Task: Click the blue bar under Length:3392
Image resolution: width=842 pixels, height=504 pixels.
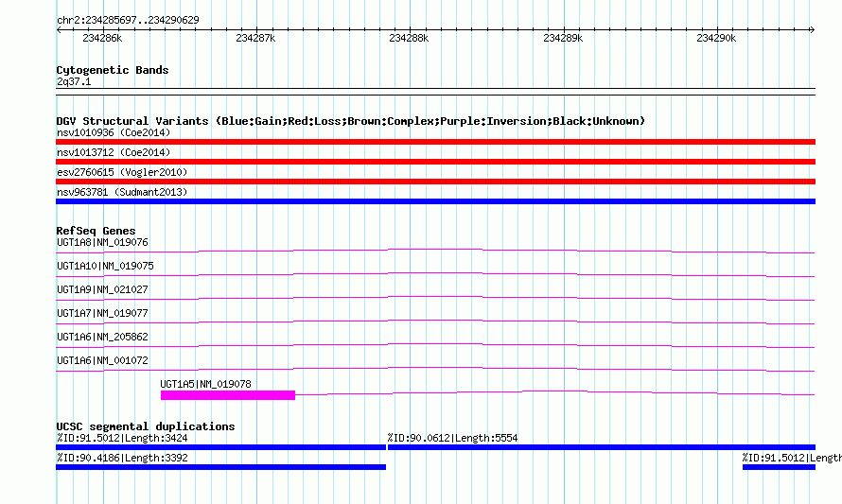Action: [x=220, y=467]
